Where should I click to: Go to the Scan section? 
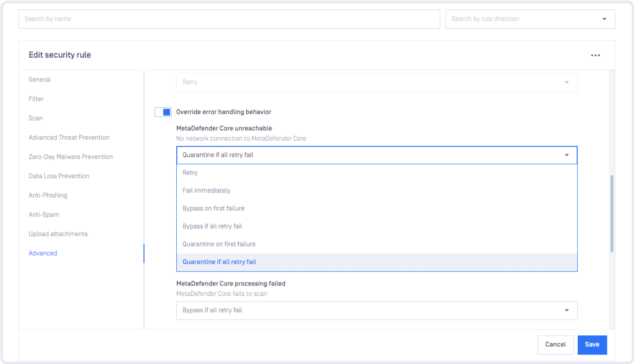pos(36,118)
